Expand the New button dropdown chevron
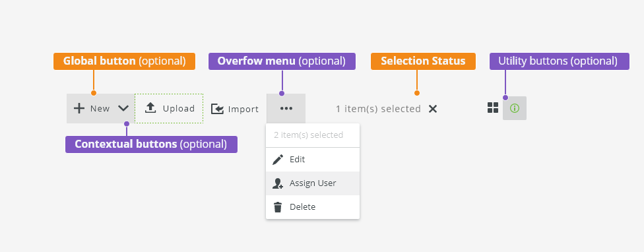 click(123, 108)
